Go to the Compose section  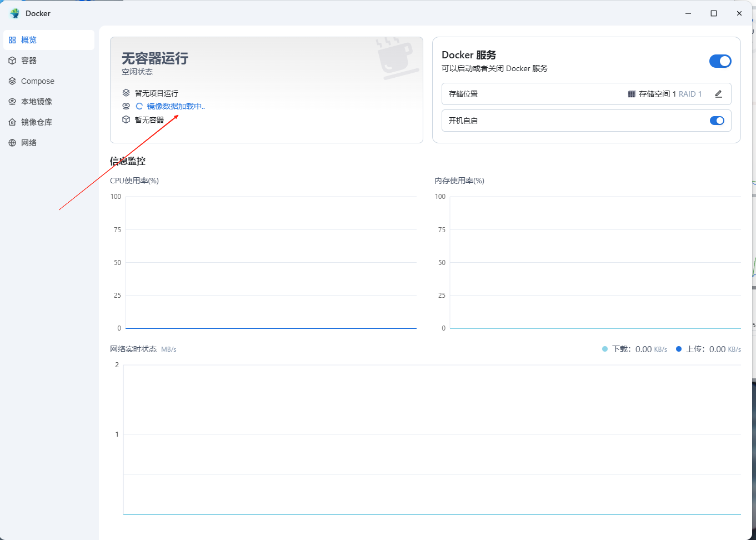[x=49, y=81]
